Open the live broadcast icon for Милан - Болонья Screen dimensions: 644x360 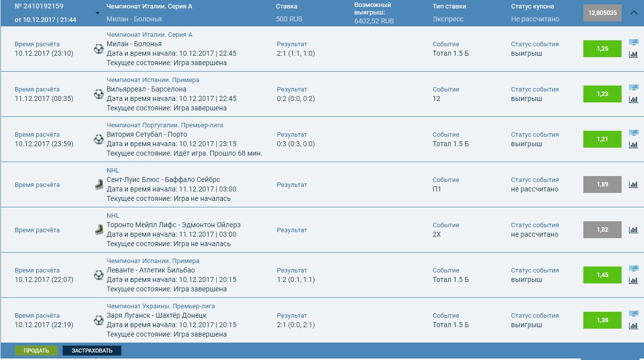[x=634, y=42]
